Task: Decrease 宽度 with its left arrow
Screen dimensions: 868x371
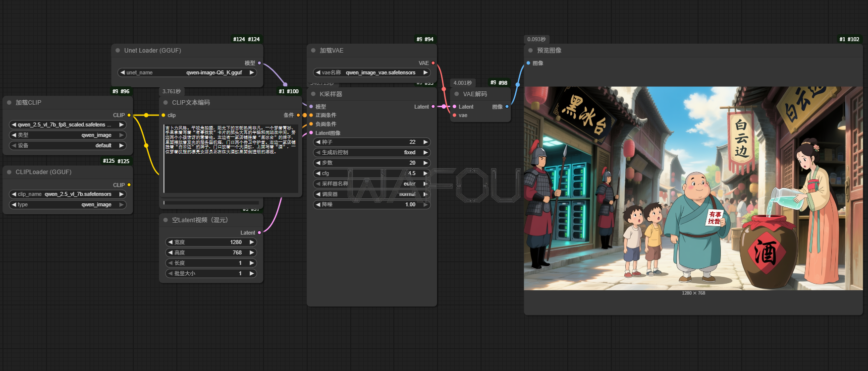Action: pyautogui.click(x=170, y=242)
